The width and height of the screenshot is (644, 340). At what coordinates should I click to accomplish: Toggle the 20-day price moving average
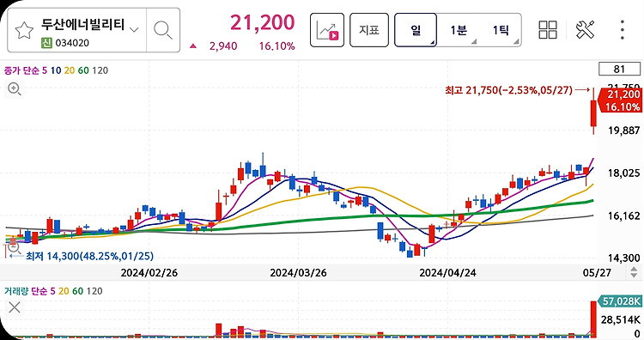70,70
